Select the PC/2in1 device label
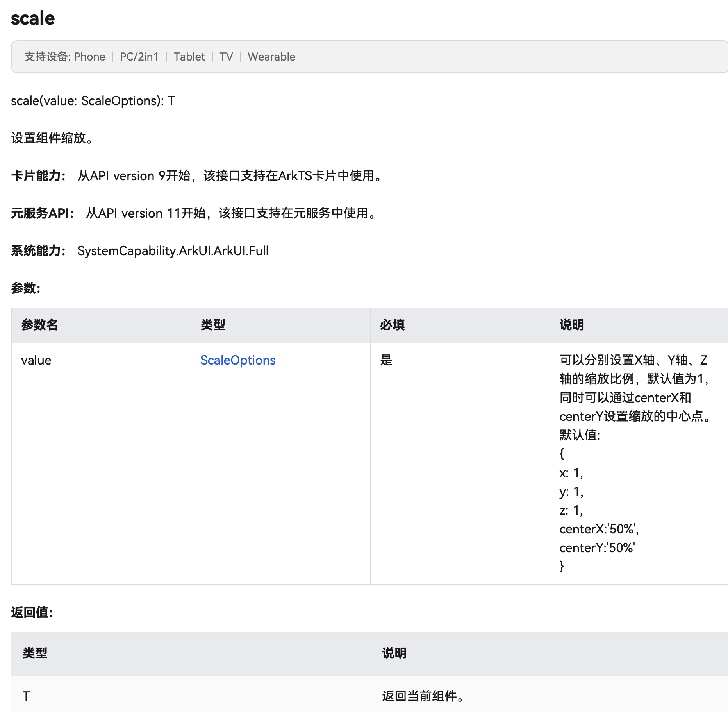 pyautogui.click(x=139, y=57)
